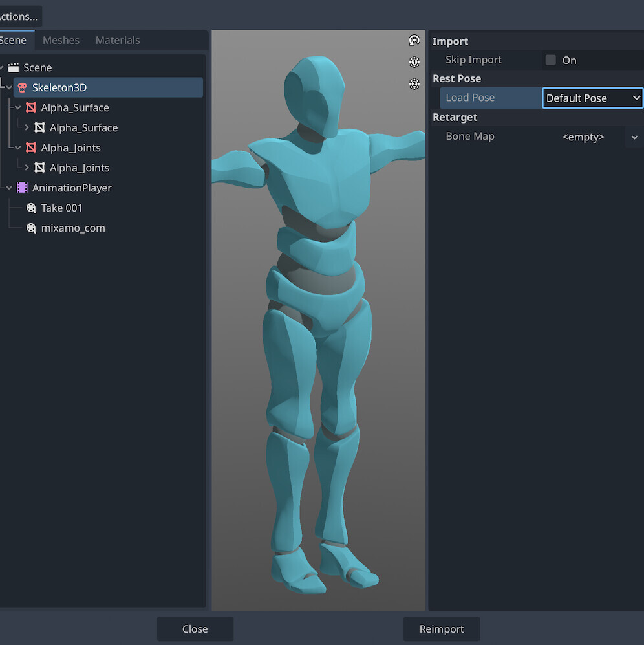
Task: Collapse the red Alpha_Surface node
Action: point(17,108)
